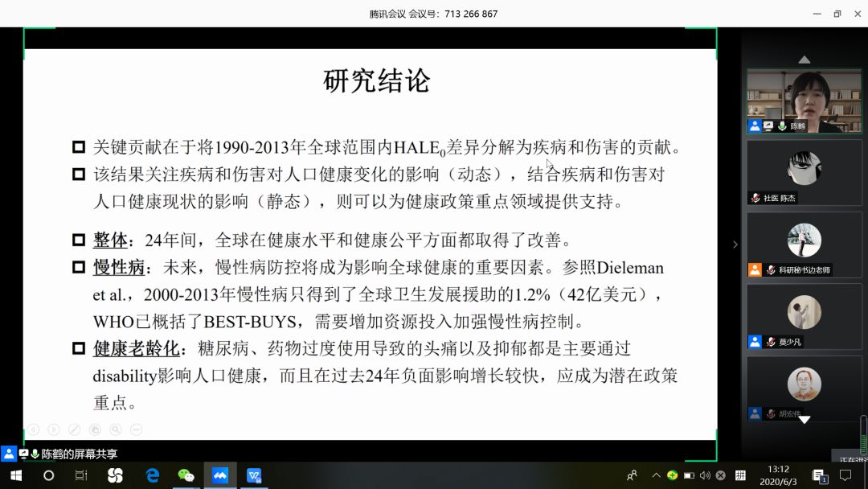
Task: Click the up chevron above the participant list
Action: click(x=804, y=59)
